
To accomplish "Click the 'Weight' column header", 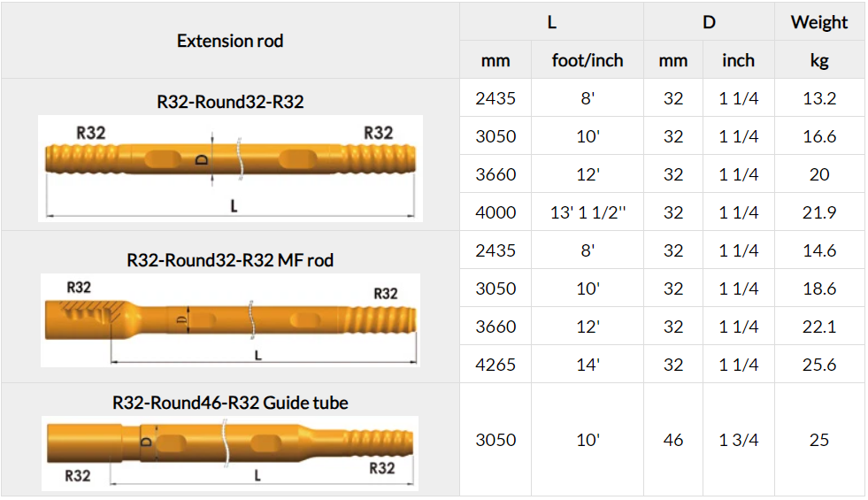I will point(819,22).
